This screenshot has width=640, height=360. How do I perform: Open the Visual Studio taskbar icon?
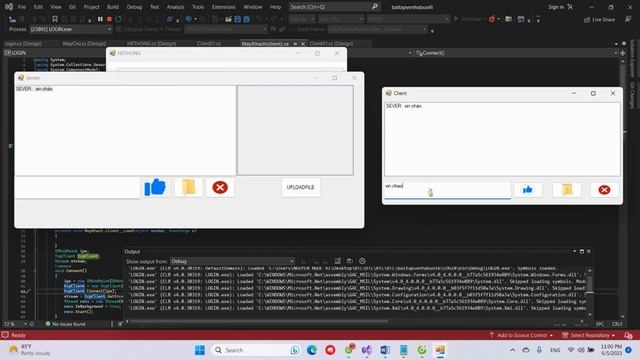click(x=367, y=350)
